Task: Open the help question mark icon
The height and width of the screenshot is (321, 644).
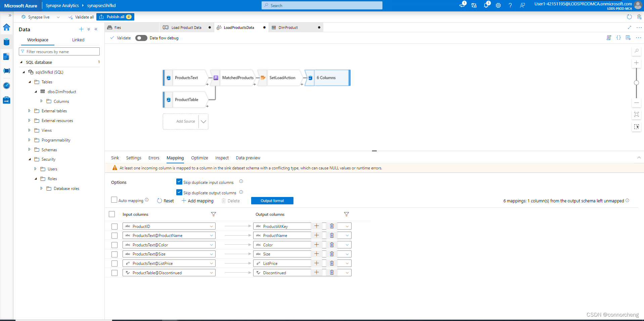Action: 510,5
